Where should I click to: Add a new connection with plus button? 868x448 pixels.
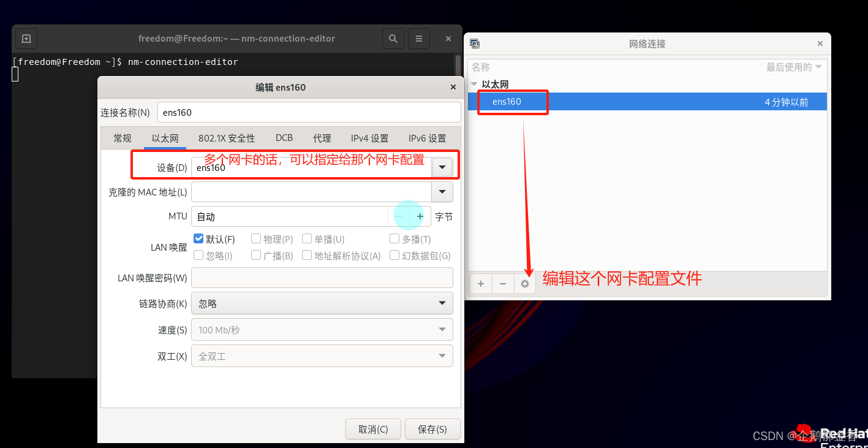[x=481, y=284]
